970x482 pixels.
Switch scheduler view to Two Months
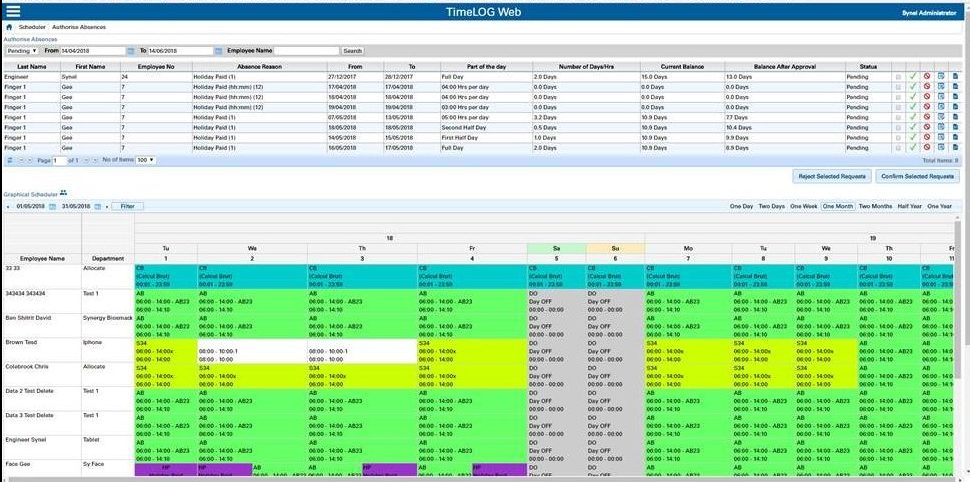pos(876,206)
